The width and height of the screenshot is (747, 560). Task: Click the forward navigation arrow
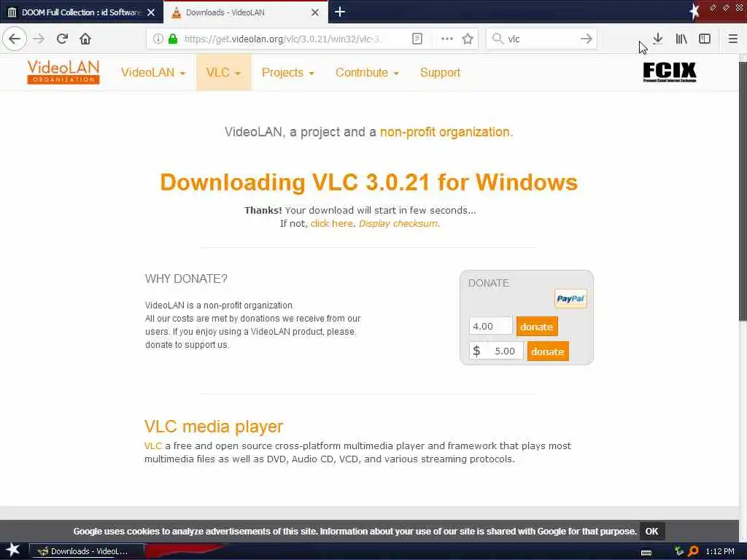[x=39, y=39]
